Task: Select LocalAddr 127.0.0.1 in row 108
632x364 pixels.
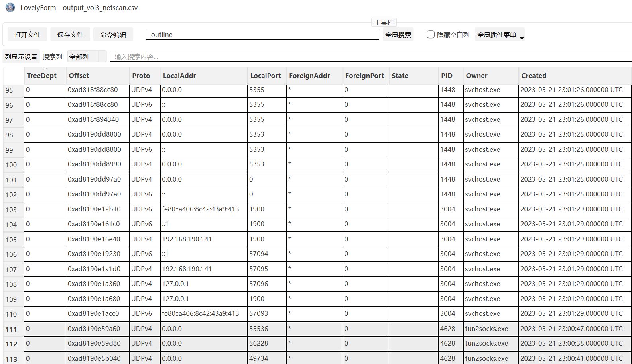Action: coord(204,284)
